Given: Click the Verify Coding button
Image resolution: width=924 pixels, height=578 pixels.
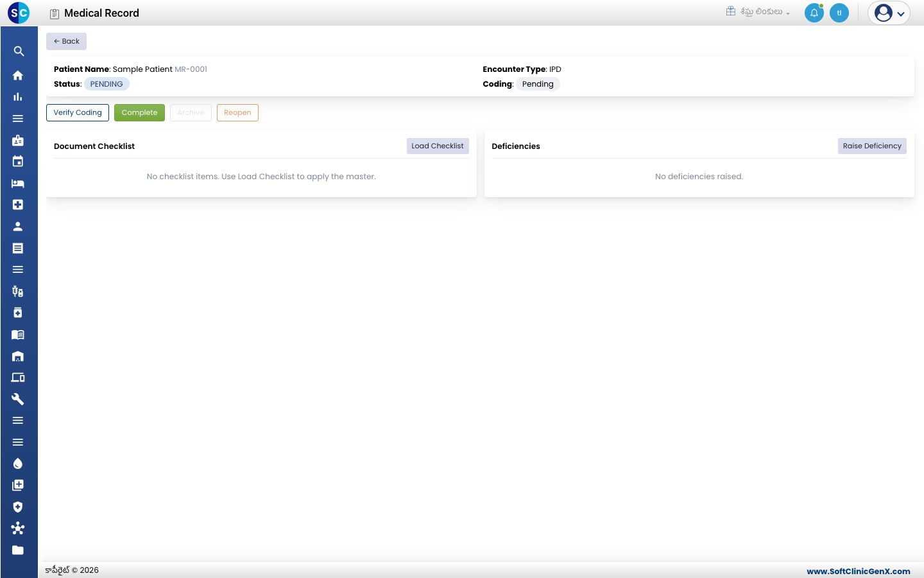Looking at the screenshot, I should (x=78, y=112).
